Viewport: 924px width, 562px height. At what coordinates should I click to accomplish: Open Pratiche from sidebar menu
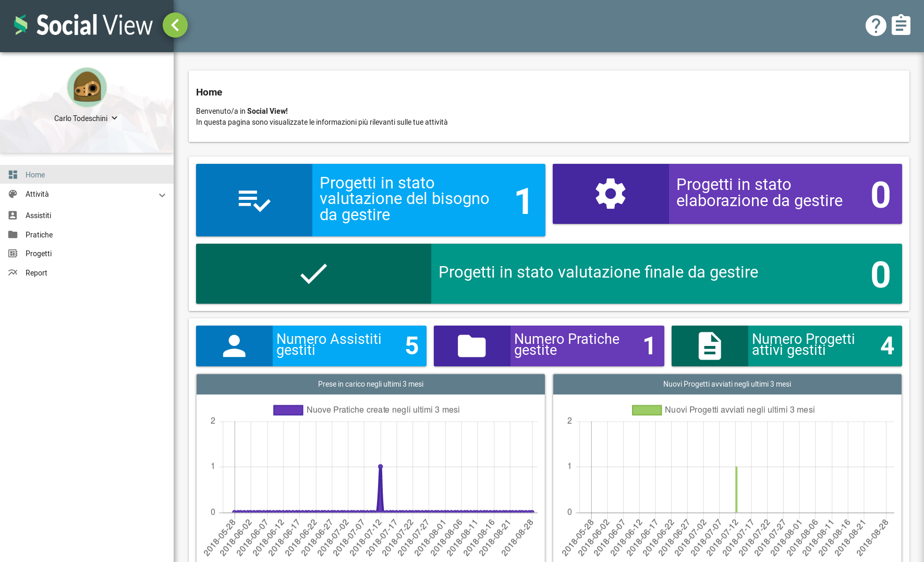coord(39,235)
